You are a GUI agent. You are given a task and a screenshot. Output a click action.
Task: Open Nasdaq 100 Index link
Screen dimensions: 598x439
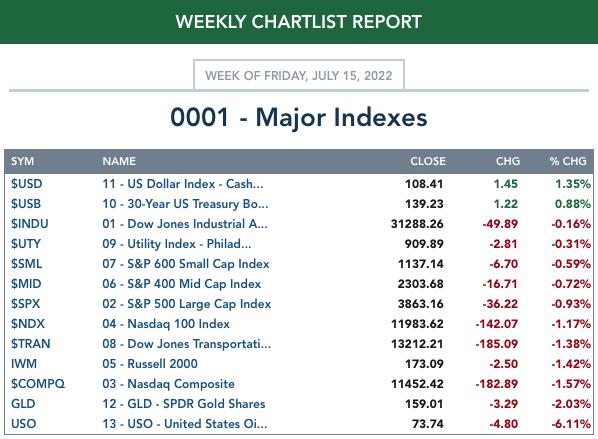[166, 324]
